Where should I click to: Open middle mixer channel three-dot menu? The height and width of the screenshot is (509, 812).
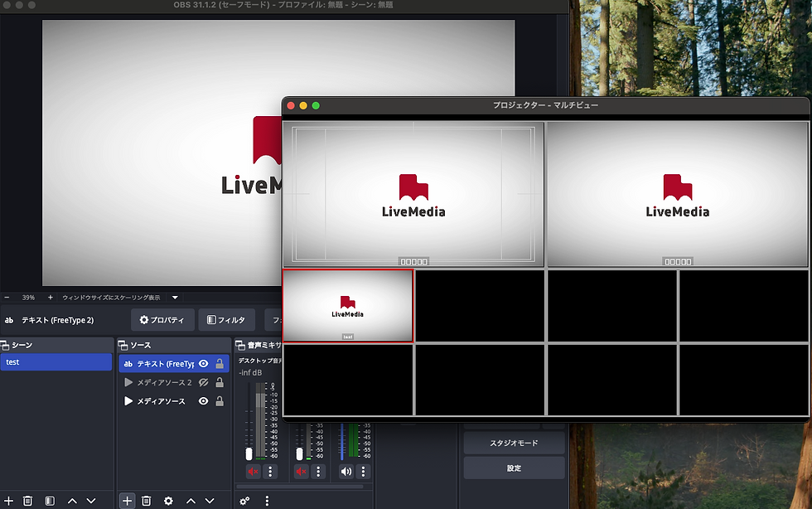pyautogui.click(x=318, y=471)
